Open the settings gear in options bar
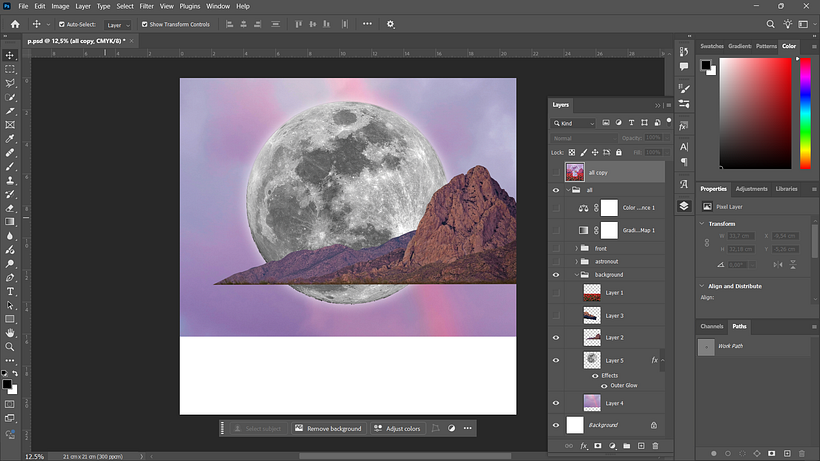 pos(390,24)
